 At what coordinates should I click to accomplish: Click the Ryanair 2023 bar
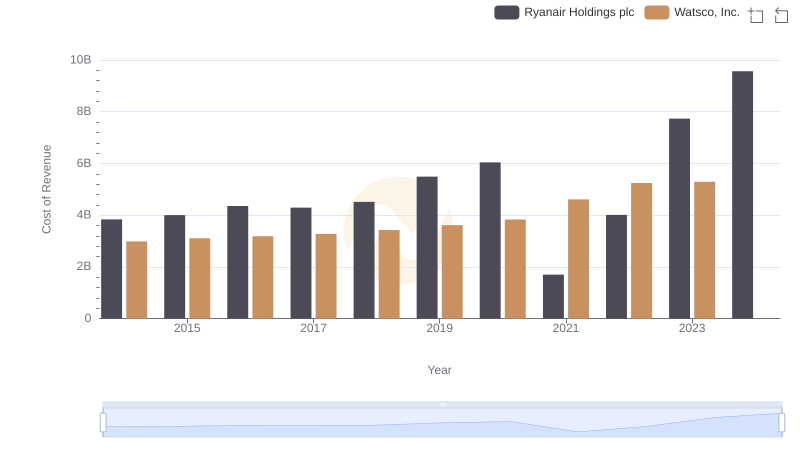tap(679, 218)
